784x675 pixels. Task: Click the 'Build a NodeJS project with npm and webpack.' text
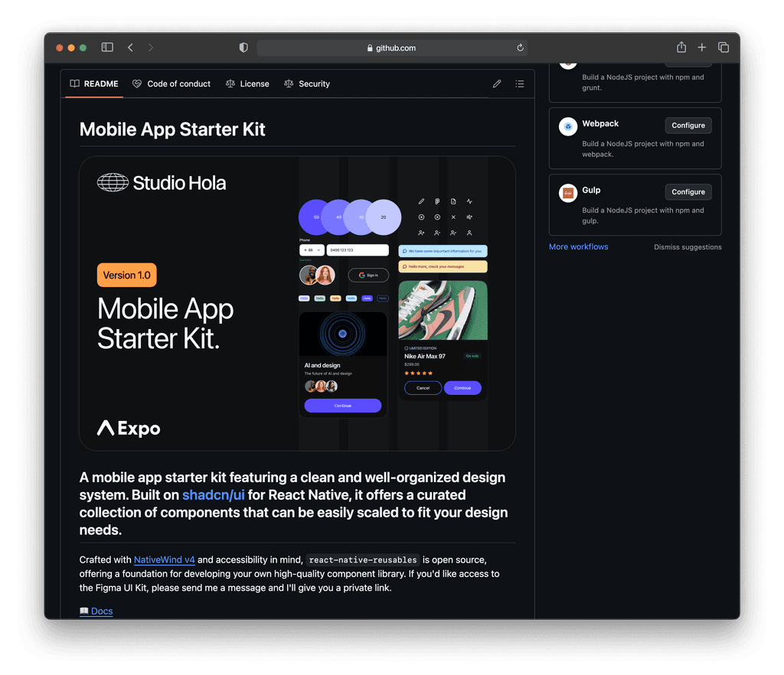(x=642, y=149)
